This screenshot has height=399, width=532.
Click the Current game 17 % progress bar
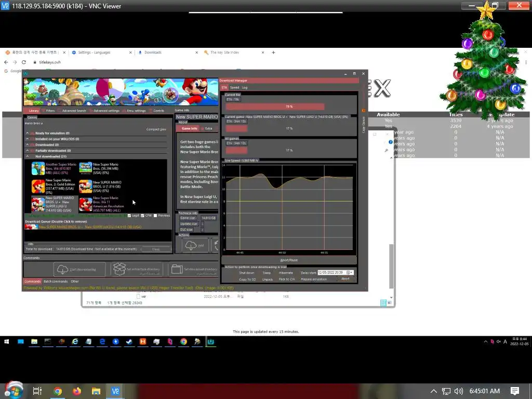pyautogui.click(x=289, y=129)
